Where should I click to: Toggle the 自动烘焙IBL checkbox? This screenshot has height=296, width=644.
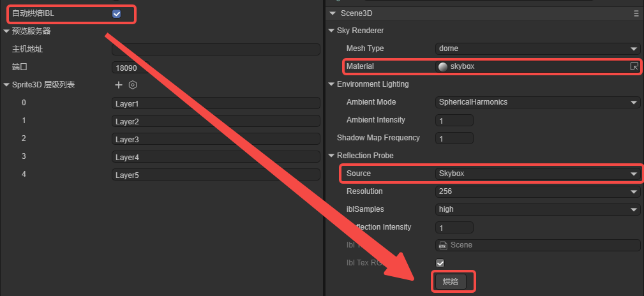point(117,13)
